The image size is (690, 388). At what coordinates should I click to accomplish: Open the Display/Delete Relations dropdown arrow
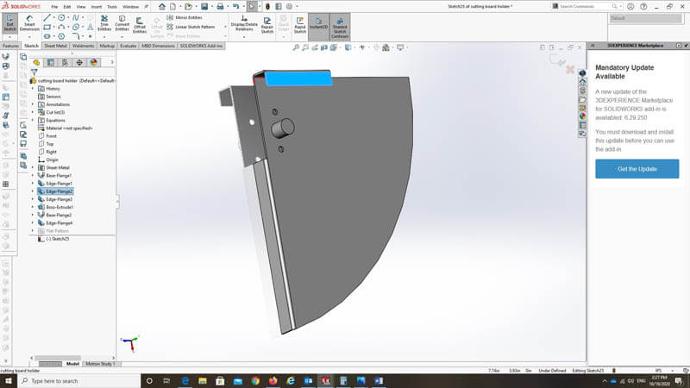(x=244, y=37)
